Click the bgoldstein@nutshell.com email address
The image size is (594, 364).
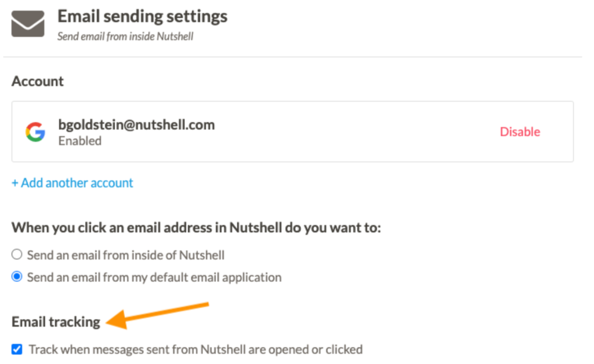(x=136, y=125)
